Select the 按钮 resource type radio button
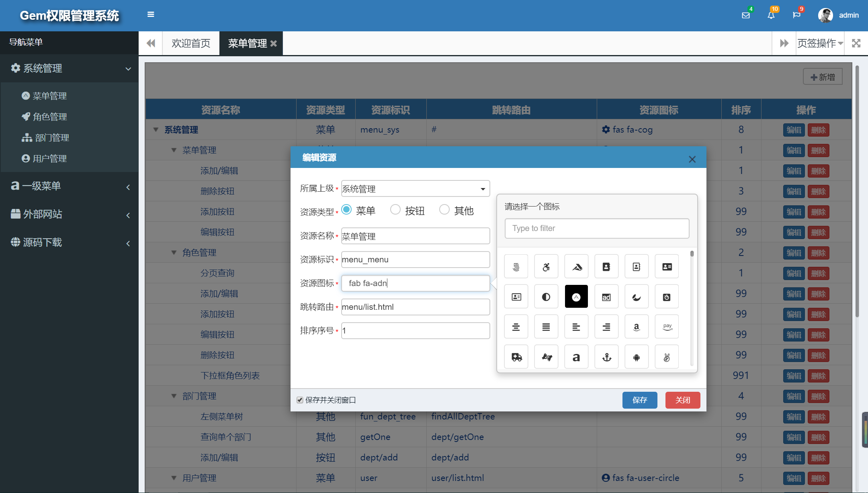 coord(395,209)
